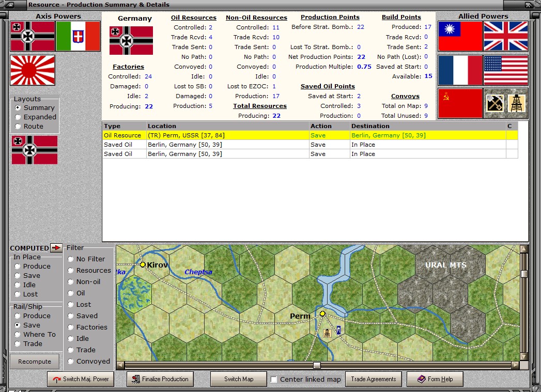Click Finalize Production button
This screenshot has width=541, height=392.
(160, 379)
